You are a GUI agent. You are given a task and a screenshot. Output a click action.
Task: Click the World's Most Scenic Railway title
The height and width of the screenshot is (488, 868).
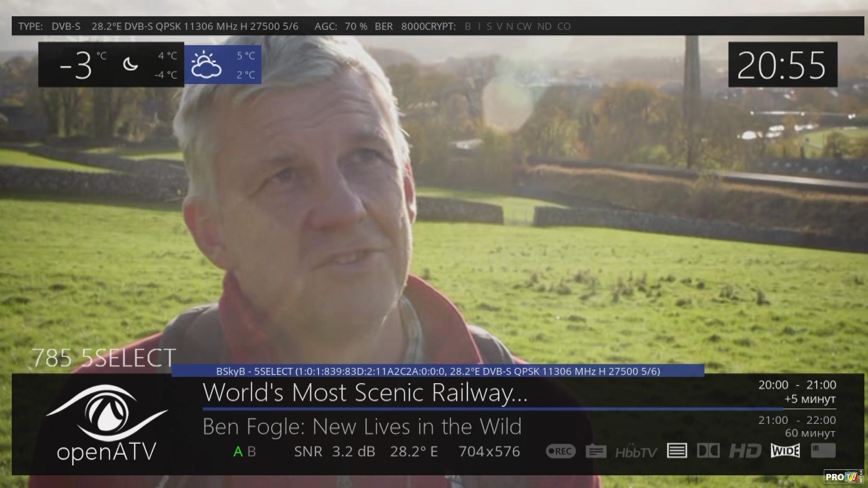[365, 392]
